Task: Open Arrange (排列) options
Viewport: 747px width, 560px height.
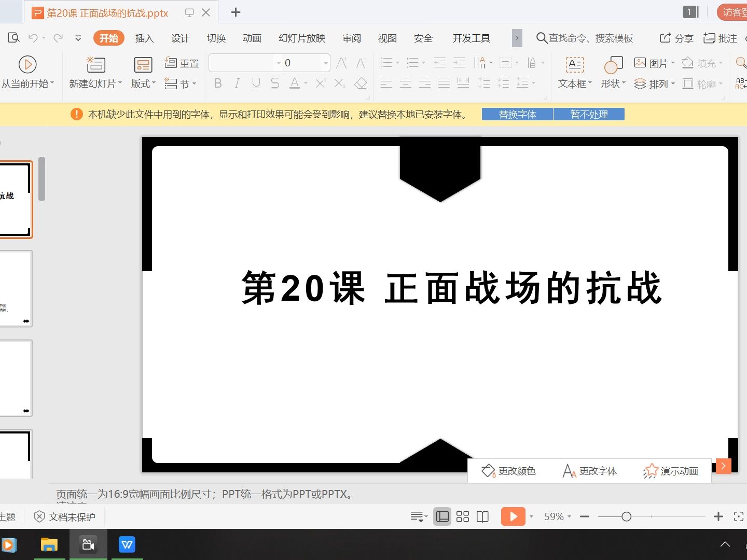Action: point(655,84)
